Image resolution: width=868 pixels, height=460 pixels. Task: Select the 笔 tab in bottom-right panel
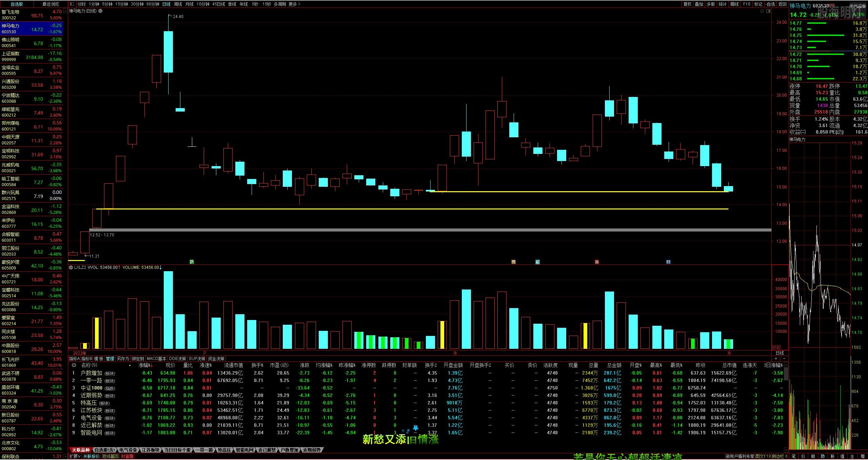point(793,456)
